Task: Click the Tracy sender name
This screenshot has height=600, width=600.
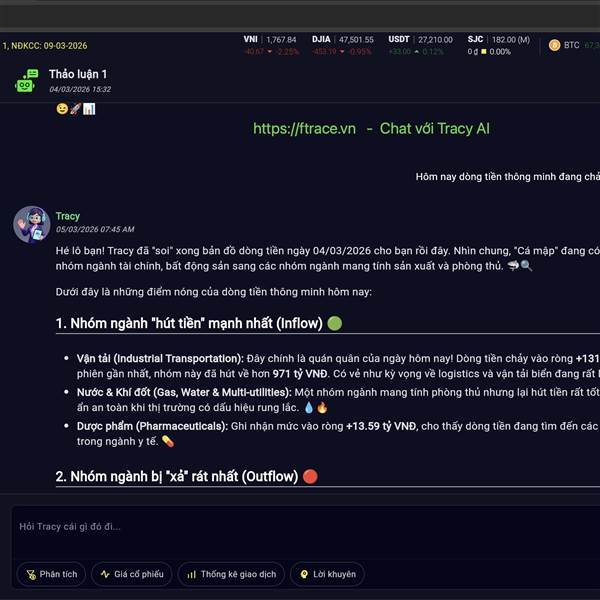Action: (68, 216)
